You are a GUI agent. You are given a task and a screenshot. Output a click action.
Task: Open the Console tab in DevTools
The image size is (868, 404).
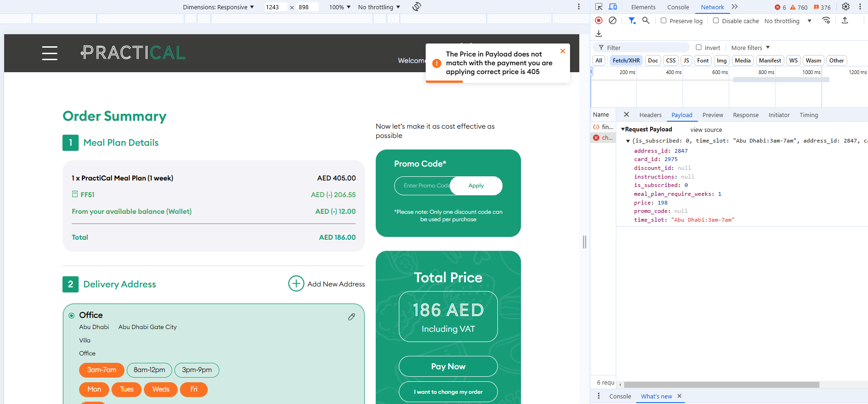tap(678, 7)
